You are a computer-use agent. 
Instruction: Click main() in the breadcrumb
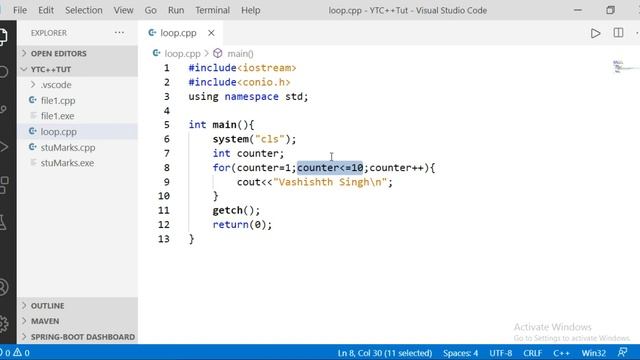coord(240,53)
